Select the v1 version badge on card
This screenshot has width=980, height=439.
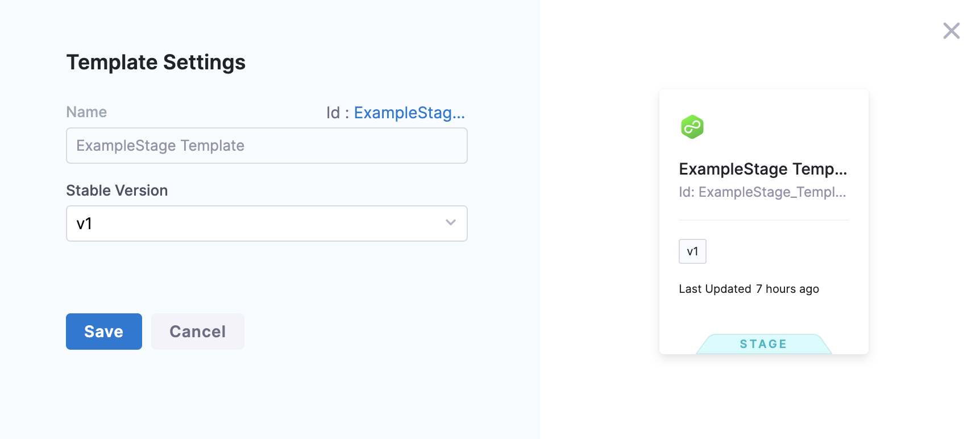(x=692, y=251)
